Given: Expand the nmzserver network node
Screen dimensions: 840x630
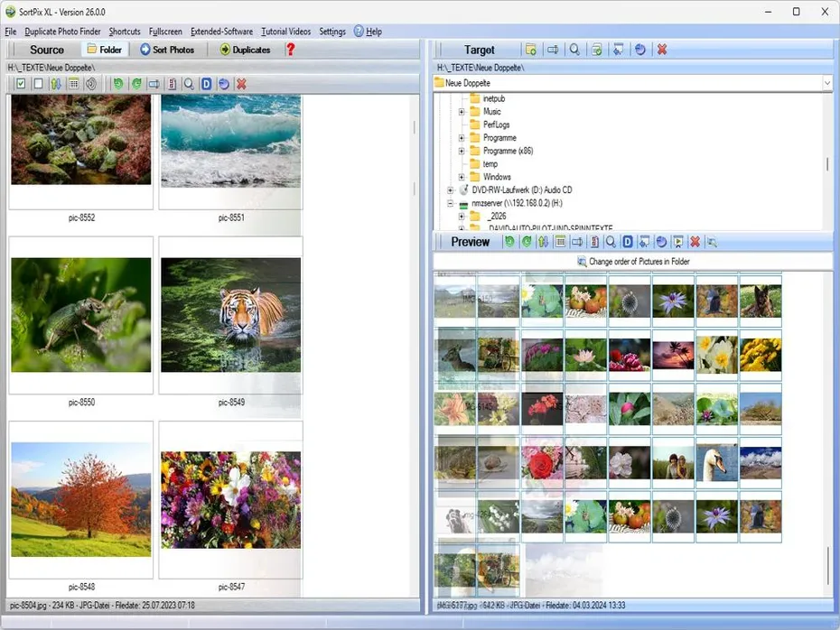Looking at the screenshot, I should point(450,203).
